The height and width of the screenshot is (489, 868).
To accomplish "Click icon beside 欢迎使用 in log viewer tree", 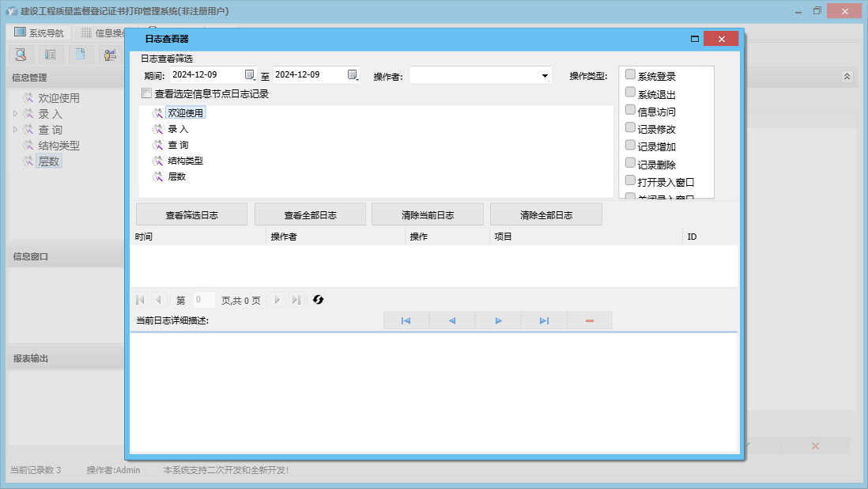I will pyautogui.click(x=158, y=113).
